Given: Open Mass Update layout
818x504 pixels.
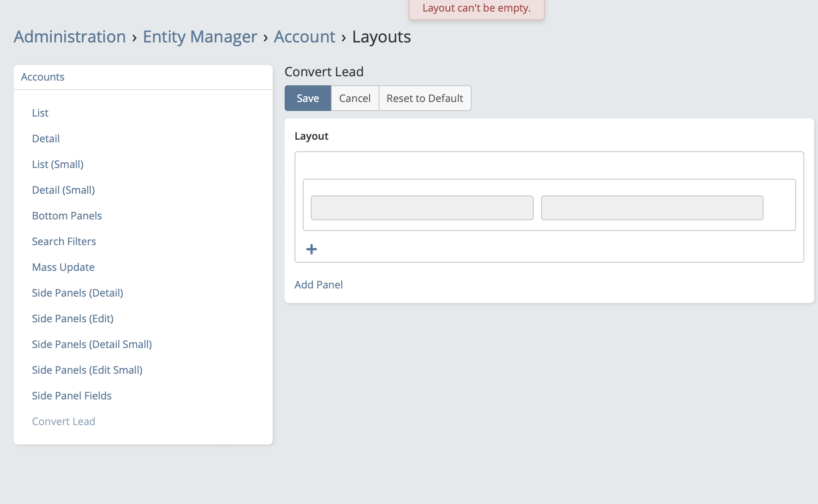Looking at the screenshot, I should [63, 267].
